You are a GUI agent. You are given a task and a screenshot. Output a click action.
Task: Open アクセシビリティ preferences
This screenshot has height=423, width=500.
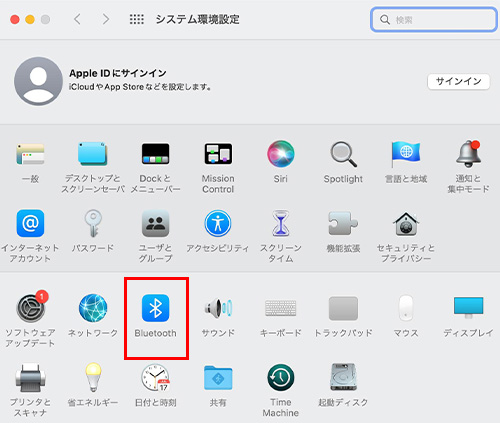(x=218, y=223)
